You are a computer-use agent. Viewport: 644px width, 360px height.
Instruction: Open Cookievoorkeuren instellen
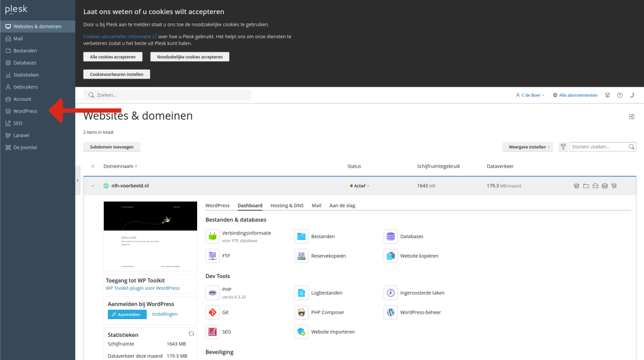[x=117, y=74]
